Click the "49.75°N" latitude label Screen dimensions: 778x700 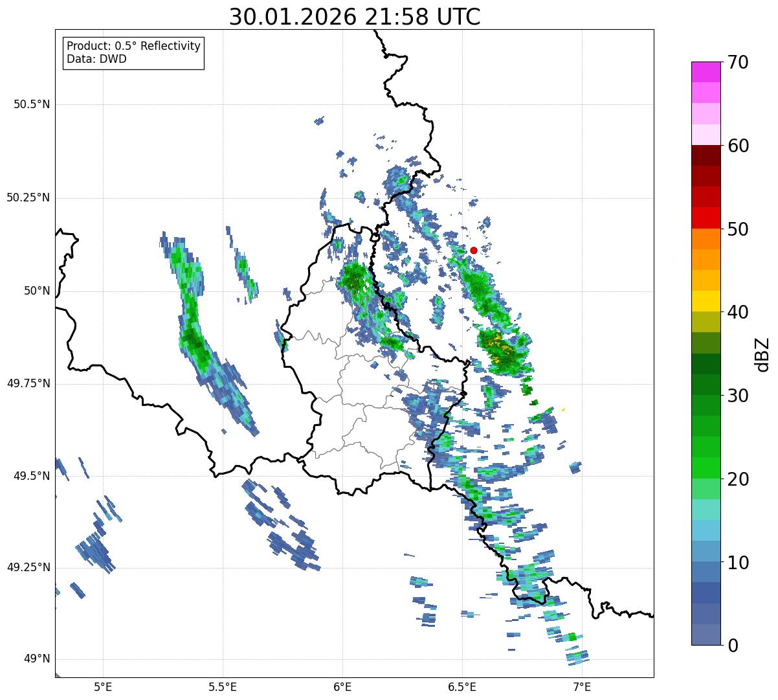28,383
